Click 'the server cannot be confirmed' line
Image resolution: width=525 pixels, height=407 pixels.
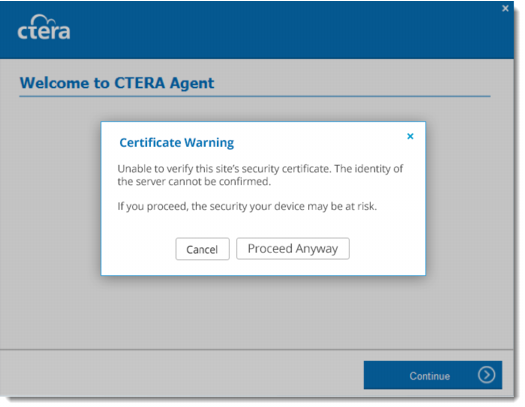point(194,181)
